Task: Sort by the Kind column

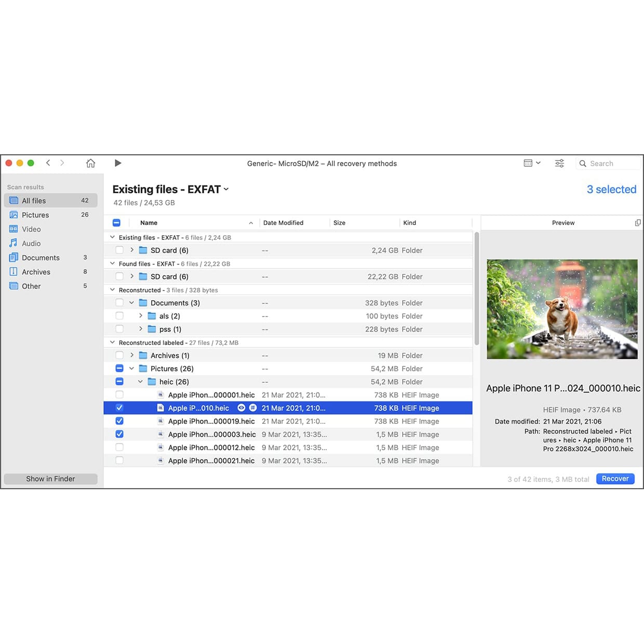Action: tap(410, 223)
